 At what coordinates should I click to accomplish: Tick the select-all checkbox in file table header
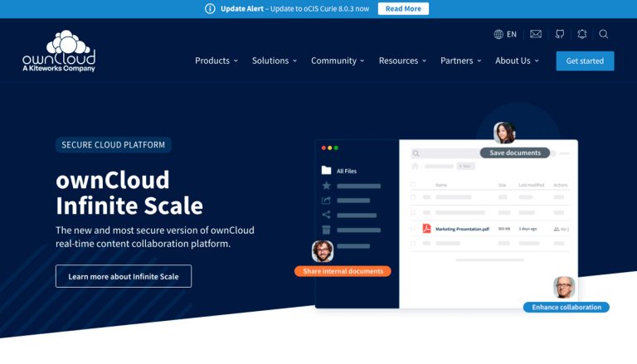click(x=413, y=185)
